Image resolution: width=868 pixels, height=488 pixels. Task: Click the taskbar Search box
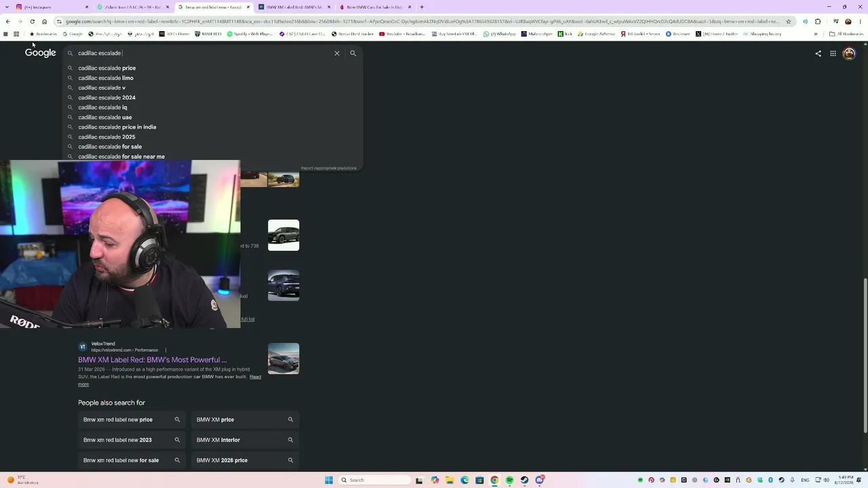tap(375, 480)
